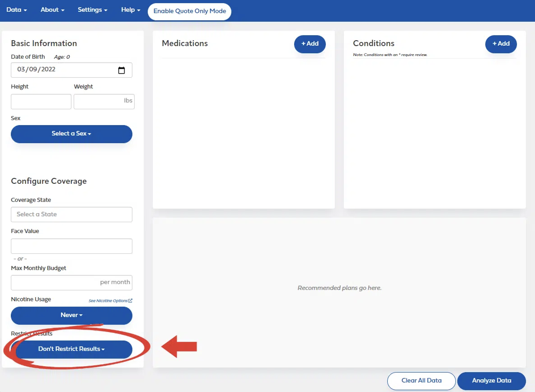
Task: Open the About menu
Action: tap(52, 10)
